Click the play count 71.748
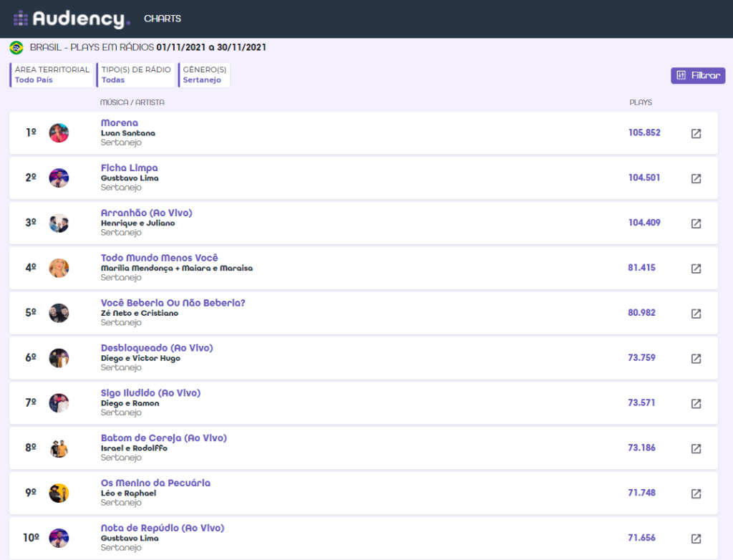Screen dimensions: 733x560 [x=641, y=493]
